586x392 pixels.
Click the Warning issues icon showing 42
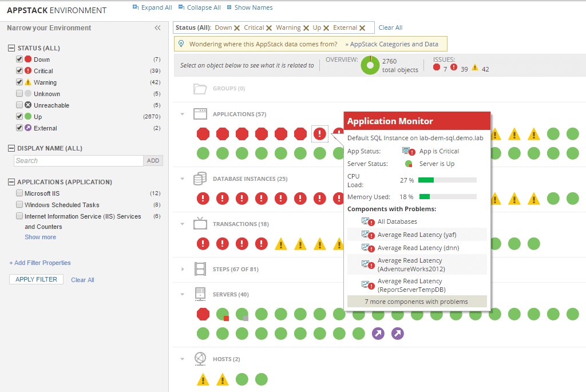tap(475, 68)
